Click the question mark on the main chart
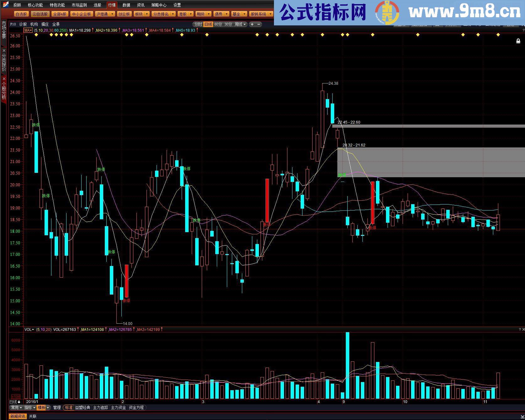Screen dimensions: 525x420 point(523,30)
